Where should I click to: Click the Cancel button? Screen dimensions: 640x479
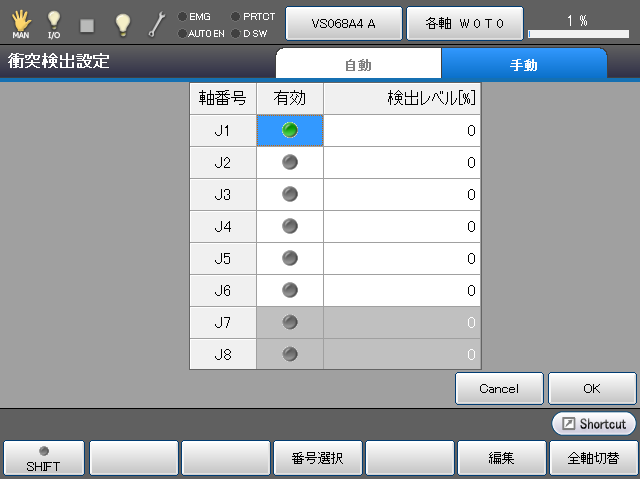[x=499, y=388]
